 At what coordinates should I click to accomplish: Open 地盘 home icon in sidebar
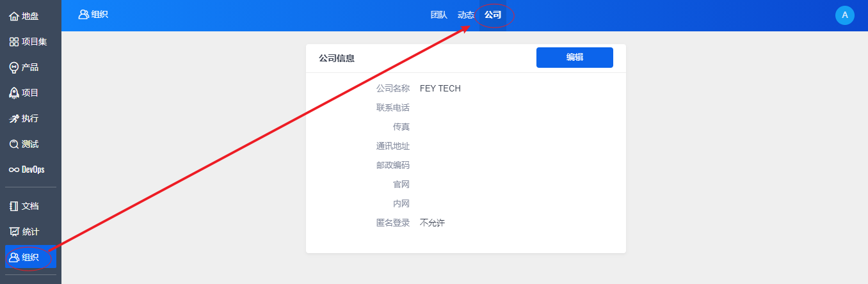(x=14, y=16)
